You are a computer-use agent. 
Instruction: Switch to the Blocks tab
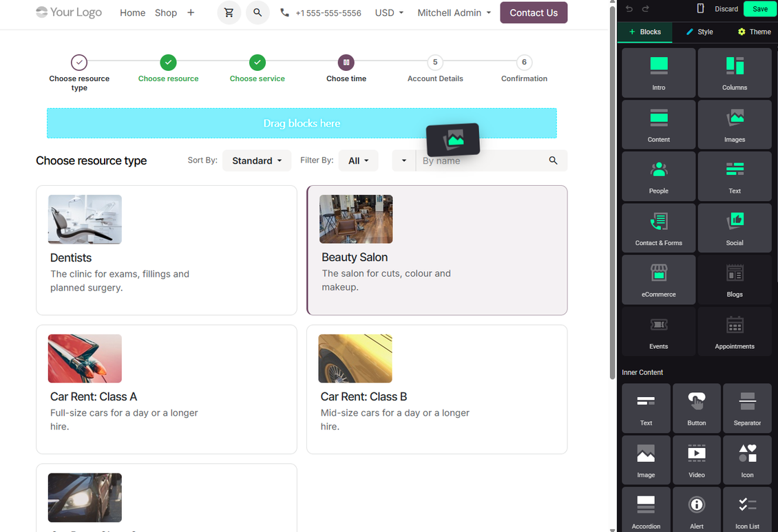[x=645, y=32]
